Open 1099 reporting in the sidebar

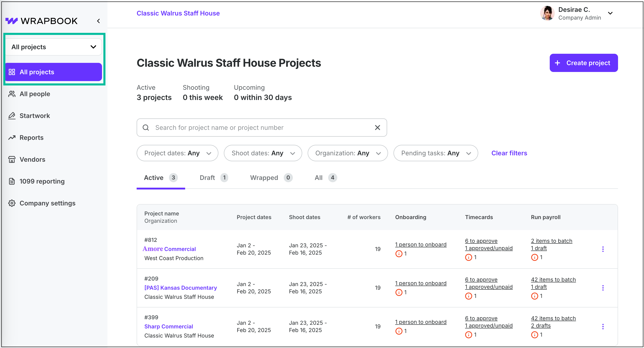(36, 182)
